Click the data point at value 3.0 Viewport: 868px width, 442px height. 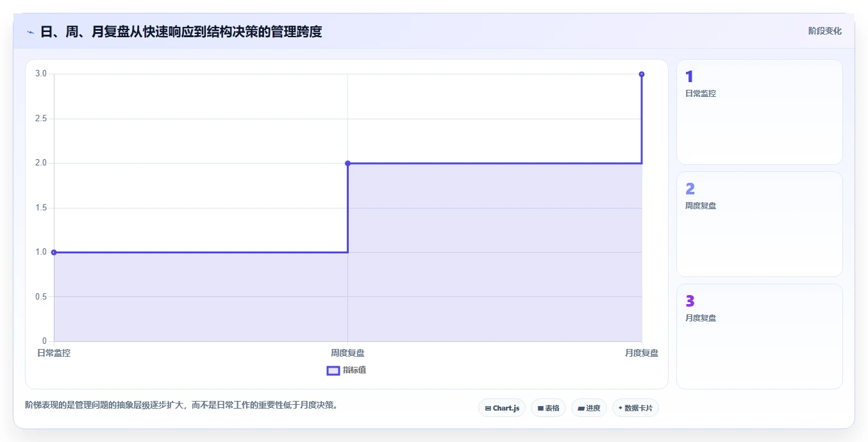coord(642,74)
